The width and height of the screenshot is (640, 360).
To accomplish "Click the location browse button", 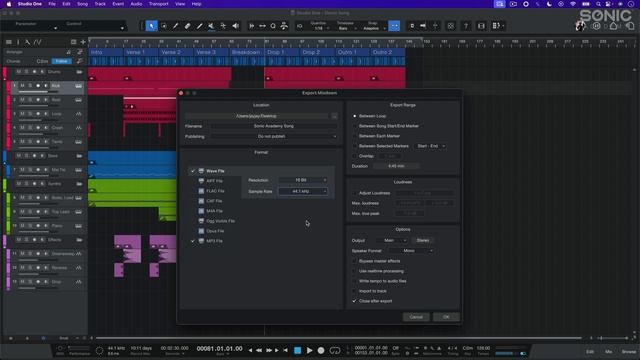I will coord(334,116).
